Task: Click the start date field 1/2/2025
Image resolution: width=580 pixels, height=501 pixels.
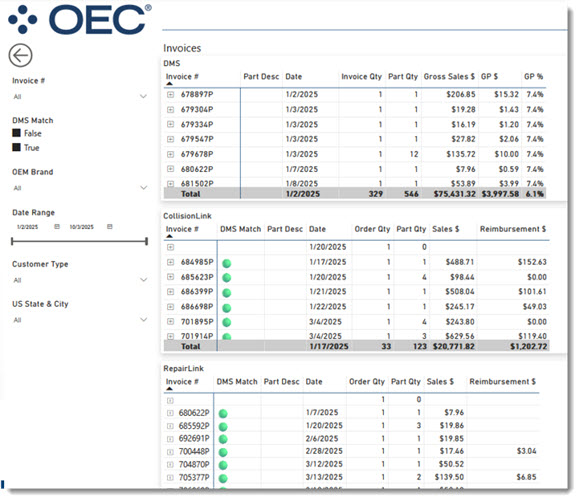Action: click(x=27, y=227)
